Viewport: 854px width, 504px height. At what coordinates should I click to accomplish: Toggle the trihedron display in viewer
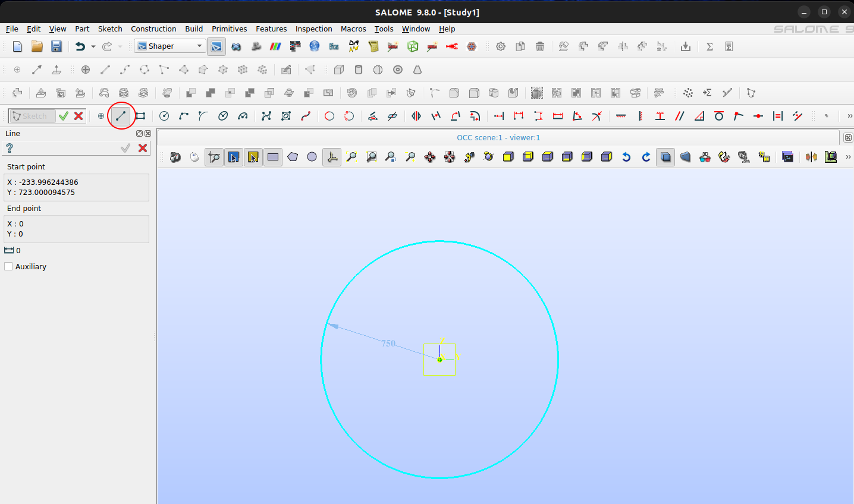pyautogui.click(x=332, y=157)
